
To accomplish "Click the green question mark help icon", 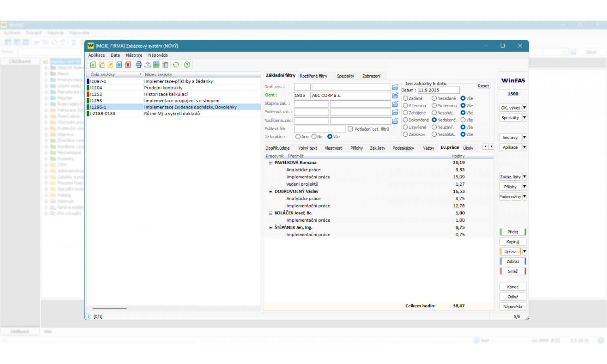I will (x=187, y=65).
